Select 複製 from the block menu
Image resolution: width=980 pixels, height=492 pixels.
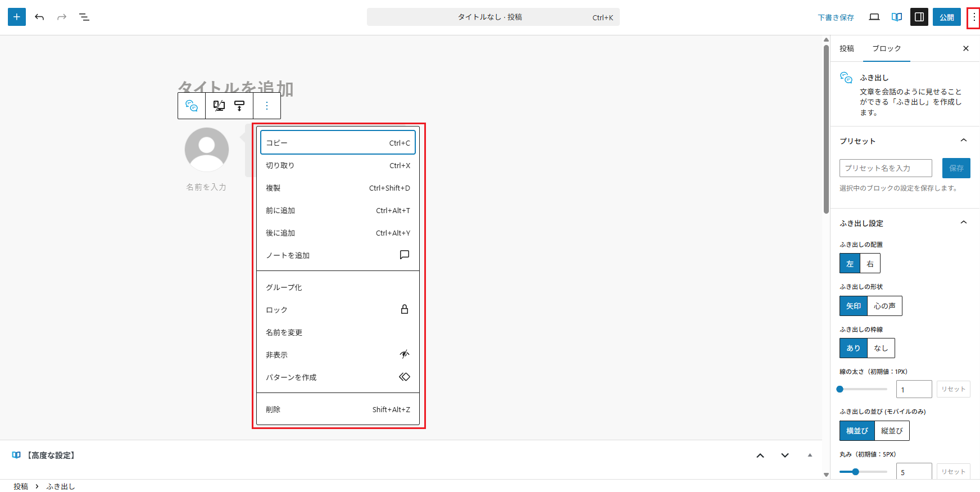click(x=338, y=188)
